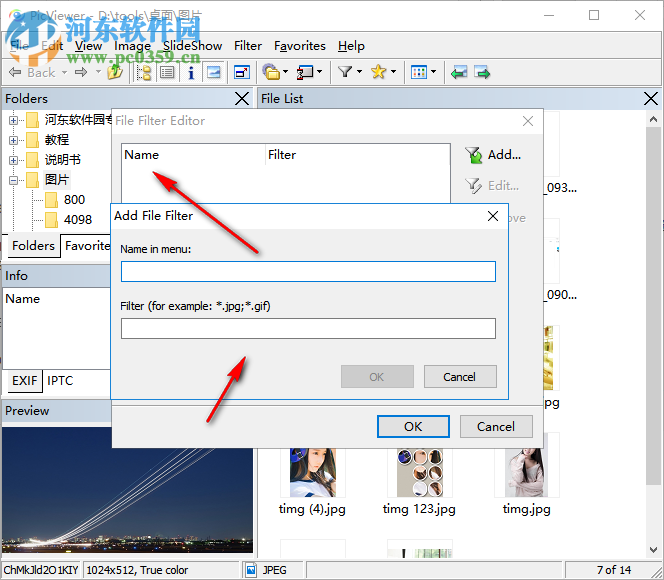Click the Add... filter button
Viewport: 664px width, 580px height.
[493, 155]
